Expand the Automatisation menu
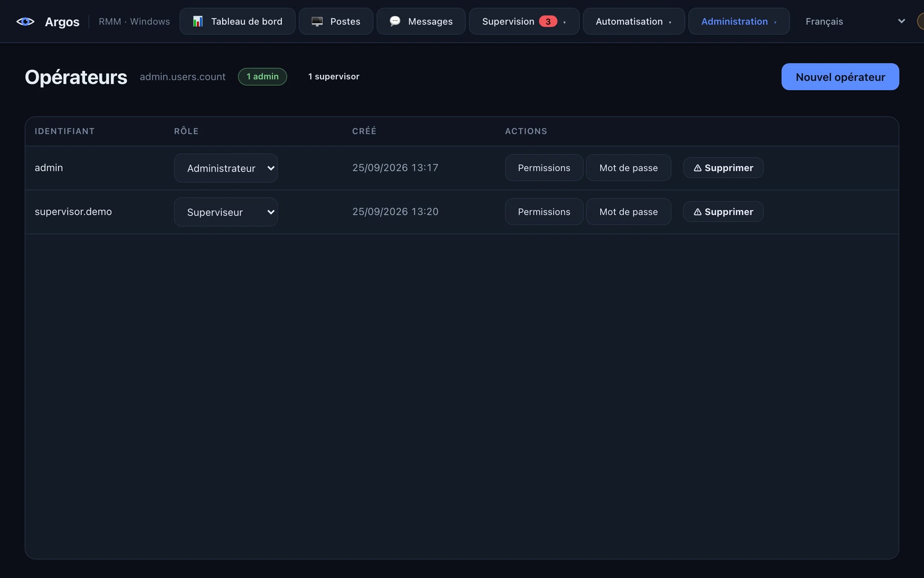Image resolution: width=924 pixels, height=578 pixels. click(634, 21)
